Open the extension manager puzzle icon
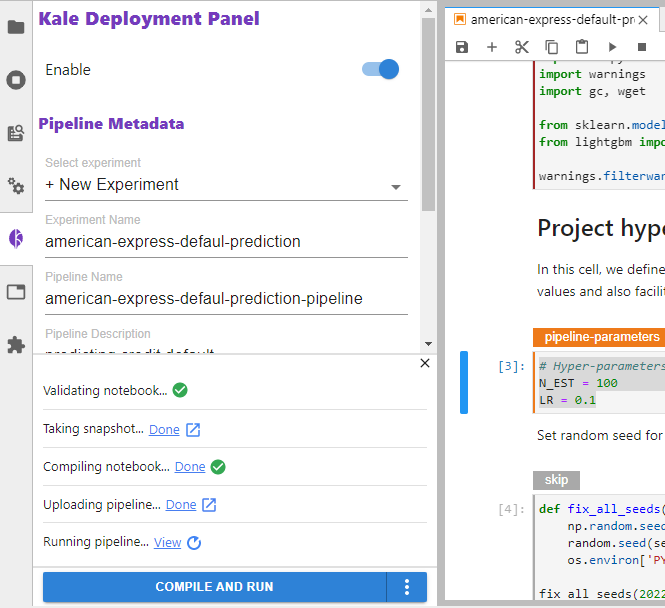 coord(16,344)
